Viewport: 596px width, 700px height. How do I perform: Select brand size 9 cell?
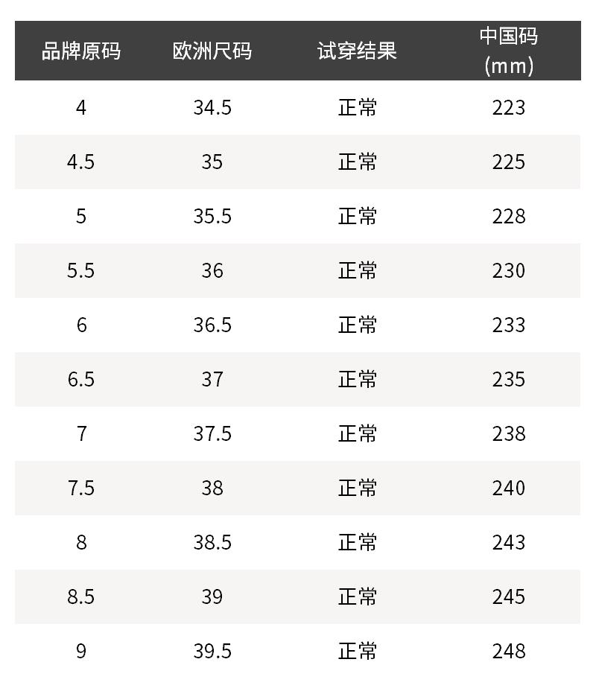(81, 652)
